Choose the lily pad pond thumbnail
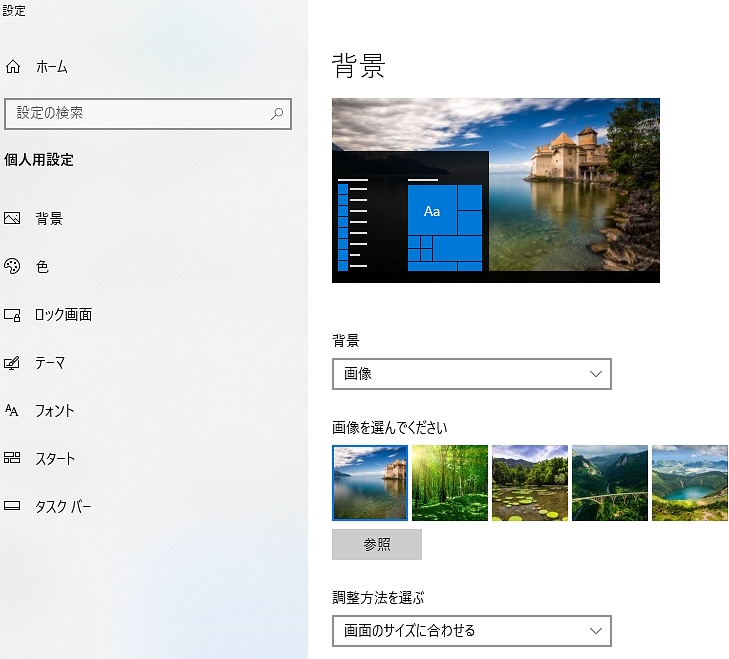This screenshot has height=659, width=729. coord(530,483)
